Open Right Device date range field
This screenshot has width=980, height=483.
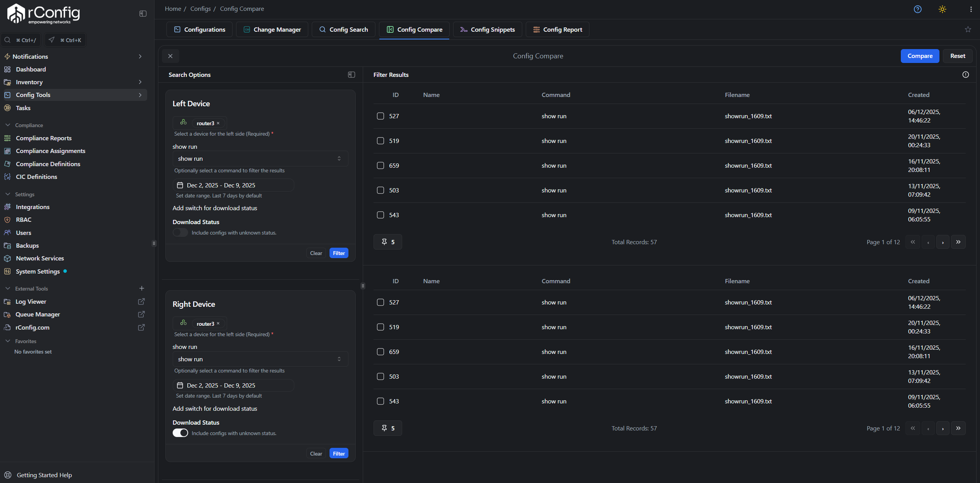tap(233, 385)
